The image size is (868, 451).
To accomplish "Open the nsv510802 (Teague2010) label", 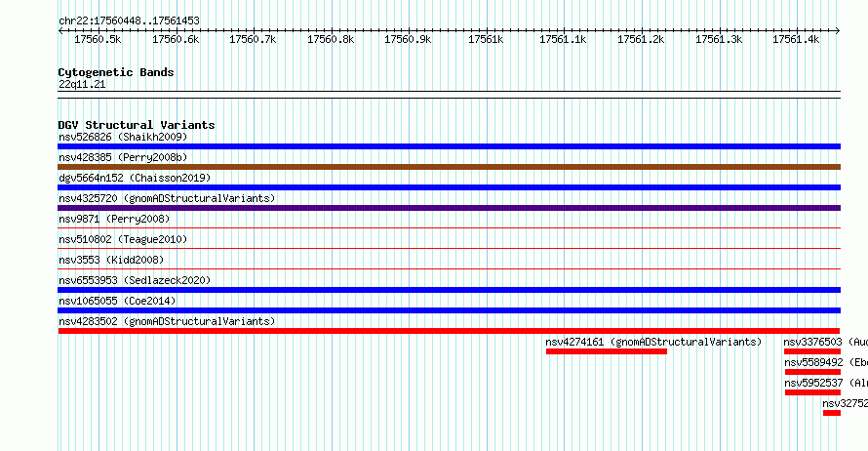I will 123,239.
